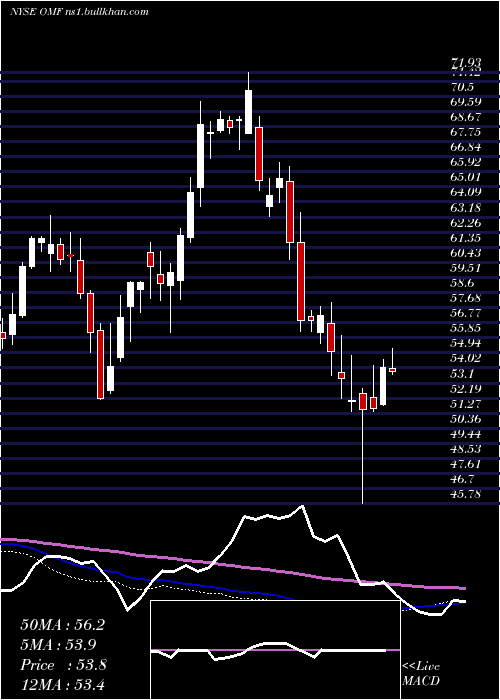
Task: Click the 70.5 price axis label
Action: coord(463,87)
